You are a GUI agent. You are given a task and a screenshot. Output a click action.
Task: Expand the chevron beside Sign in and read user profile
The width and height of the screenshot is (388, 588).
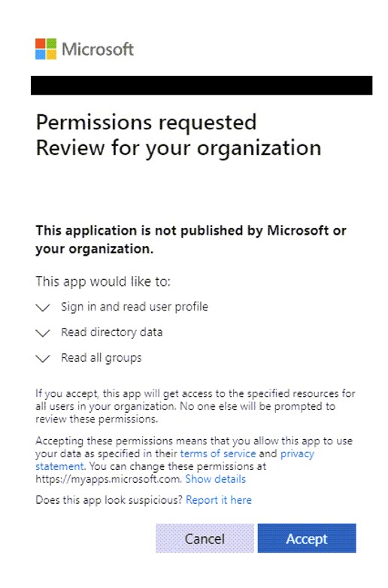[43, 308]
